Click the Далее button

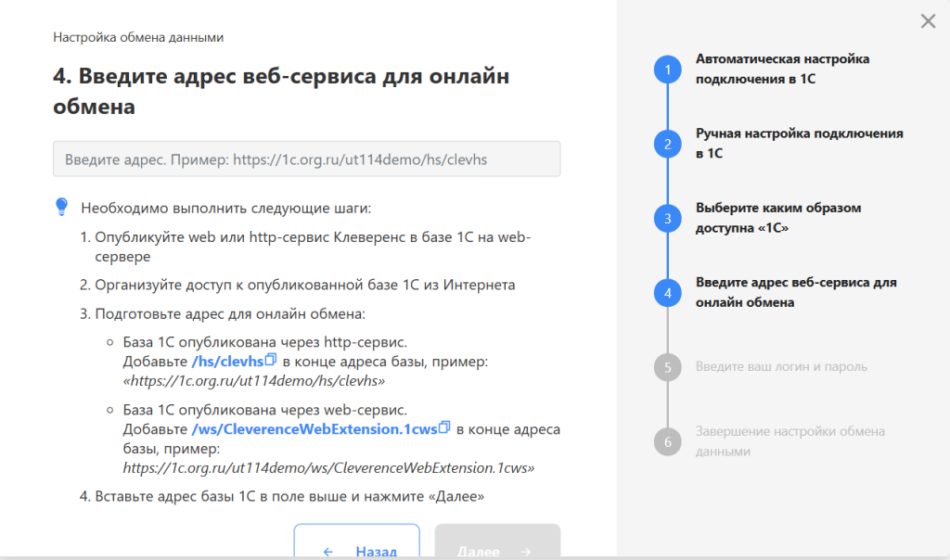497,541
